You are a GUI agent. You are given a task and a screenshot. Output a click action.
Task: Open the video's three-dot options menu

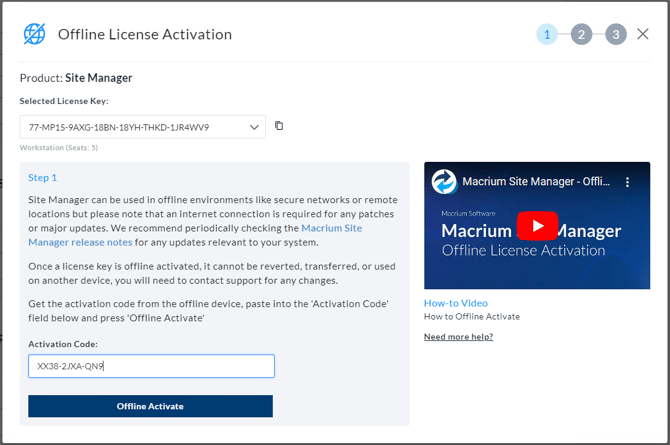pos(628,183)
